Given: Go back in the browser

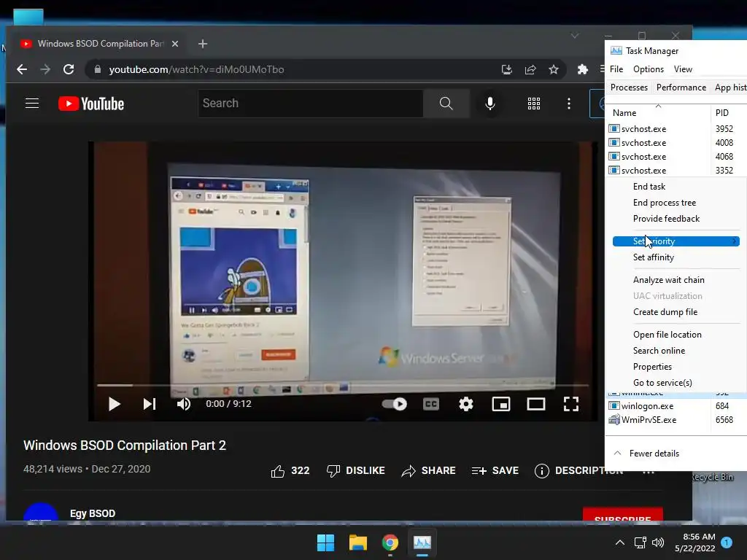Looking at the screenshot, I should tap(22, 69).
